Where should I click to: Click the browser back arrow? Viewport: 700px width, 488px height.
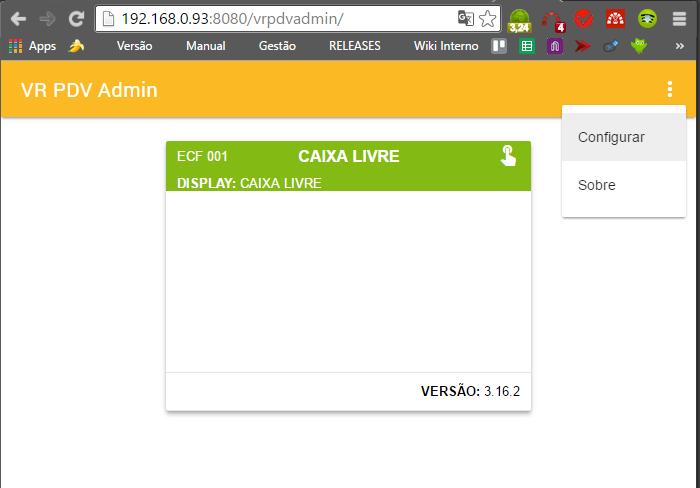[18, 19]
